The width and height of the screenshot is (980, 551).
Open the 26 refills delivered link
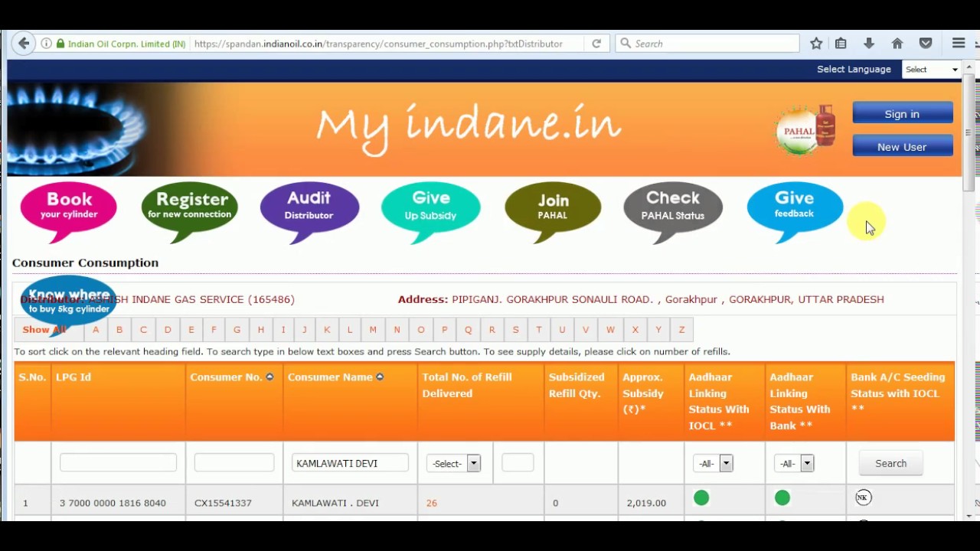(432, 503)
